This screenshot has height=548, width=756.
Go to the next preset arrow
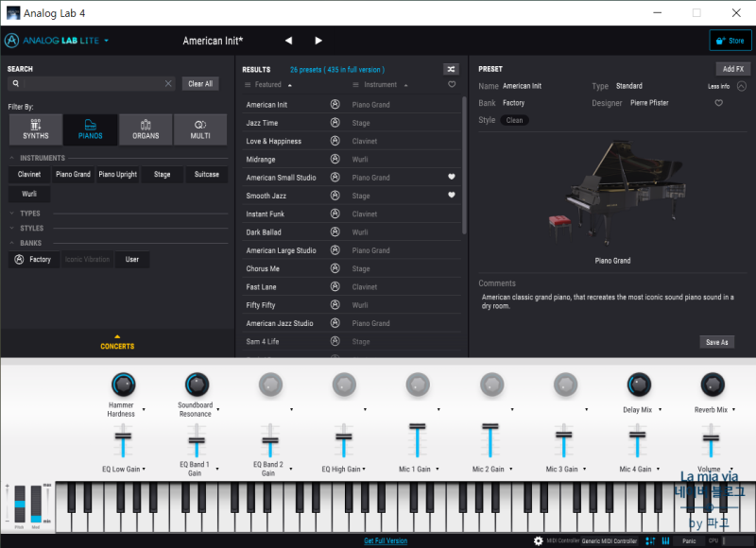pos(318,41)
